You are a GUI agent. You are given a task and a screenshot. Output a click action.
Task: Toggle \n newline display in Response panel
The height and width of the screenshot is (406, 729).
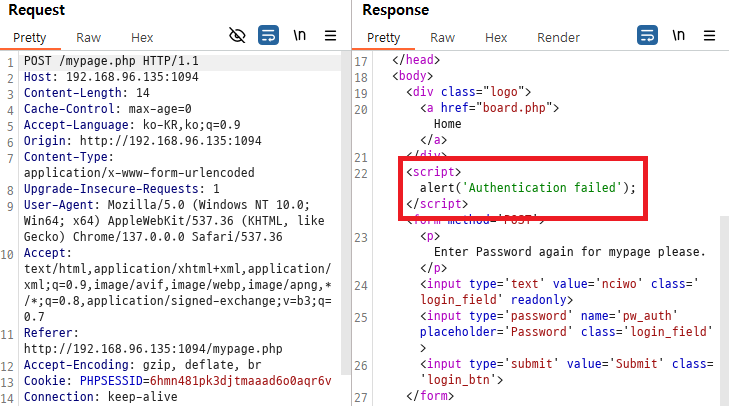coord(678,35)
